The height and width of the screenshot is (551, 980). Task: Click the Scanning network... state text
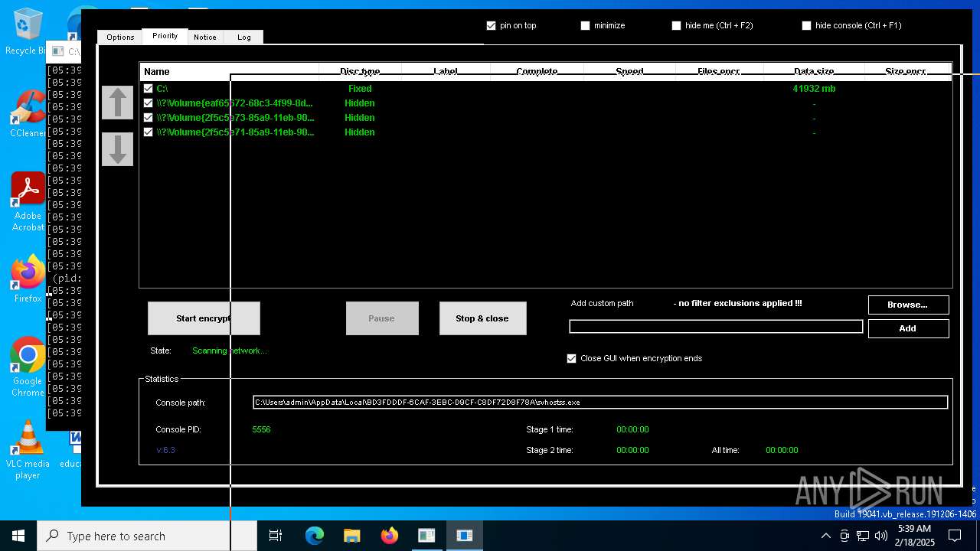pyautogui.click(x=230, y=350)
